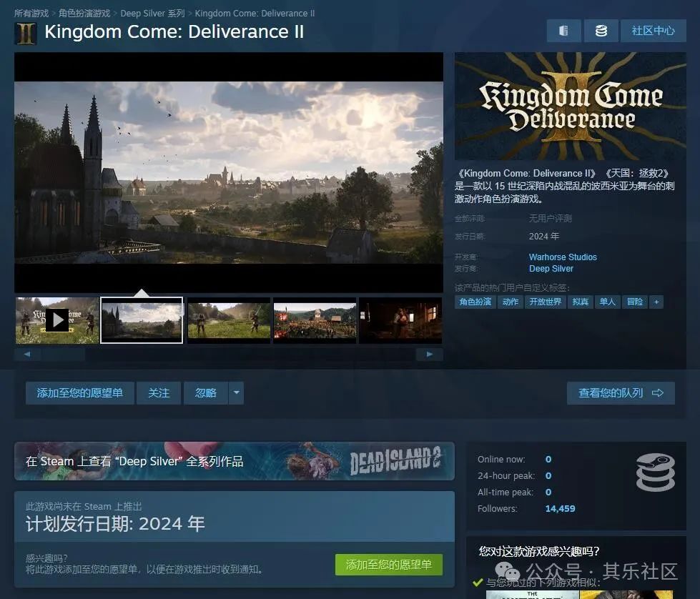The image size is (700, 599).
Task: Click Kingdom Come: Deliverance II breadcrumb
Action: pos(255,14)
